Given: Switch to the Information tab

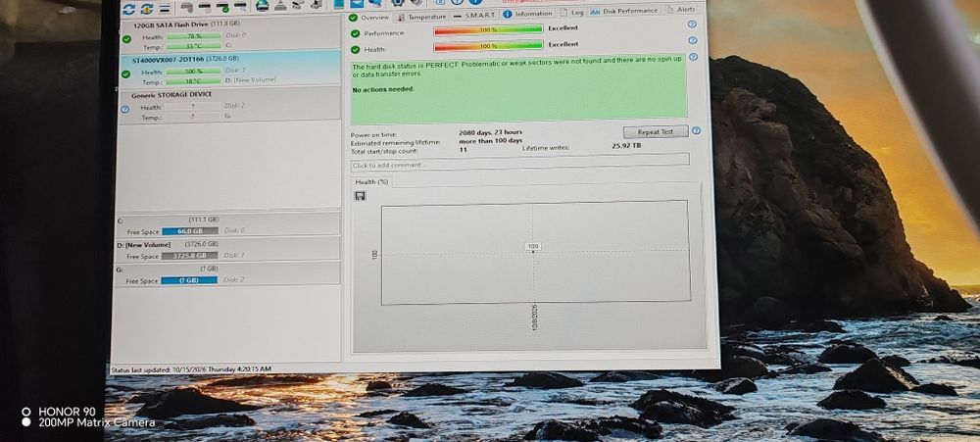Looking at the screenshot, I should pos(529,14).
